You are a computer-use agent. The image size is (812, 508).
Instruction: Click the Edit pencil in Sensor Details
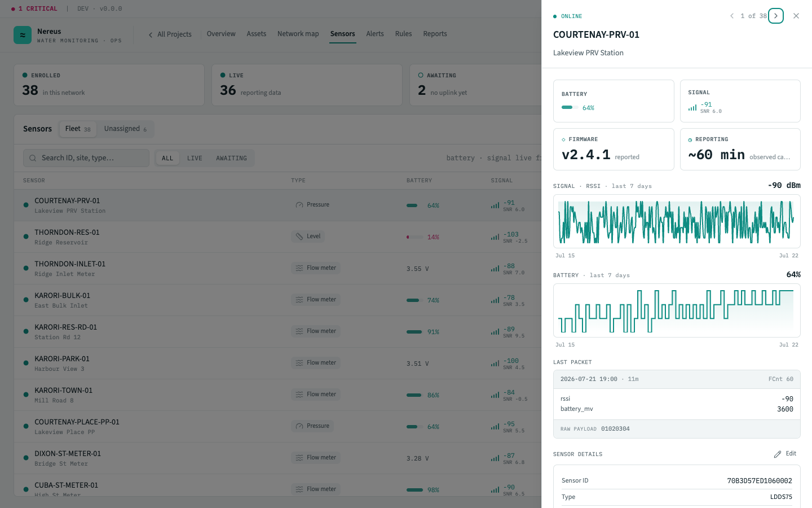click(x=785, y=454)
